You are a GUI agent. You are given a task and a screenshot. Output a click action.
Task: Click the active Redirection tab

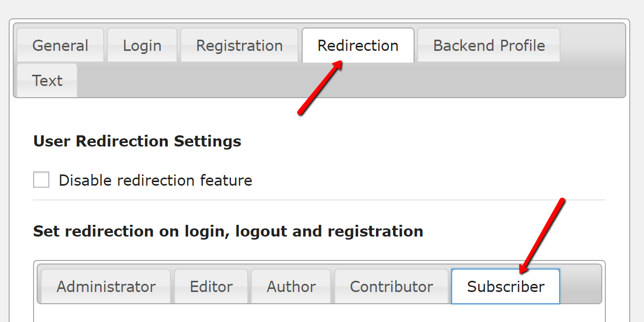pos(358,45)
